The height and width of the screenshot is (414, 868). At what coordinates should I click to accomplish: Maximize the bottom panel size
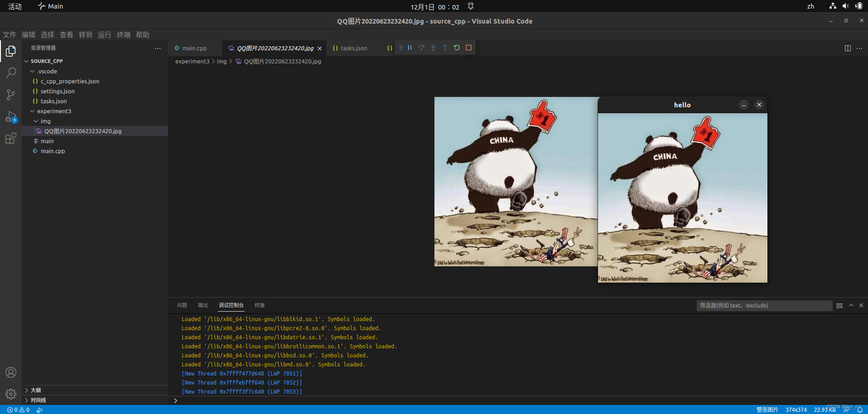pyautogui.click(x=851, y=305)
